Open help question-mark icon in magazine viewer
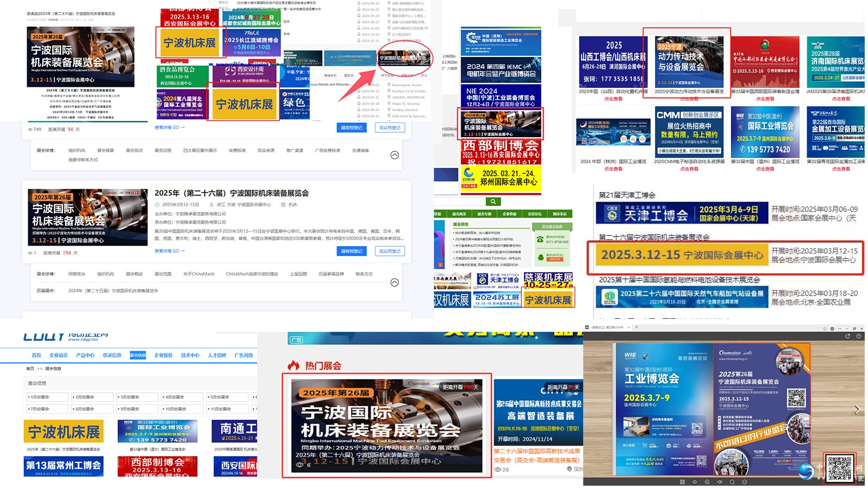 pyautogui.click(x=859, y=336)
